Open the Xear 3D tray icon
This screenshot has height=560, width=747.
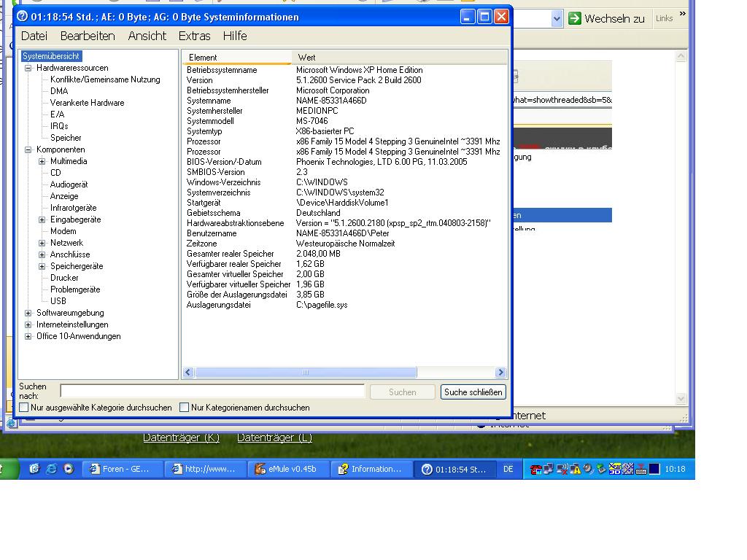pyautogui.click(x=614, y=469)
